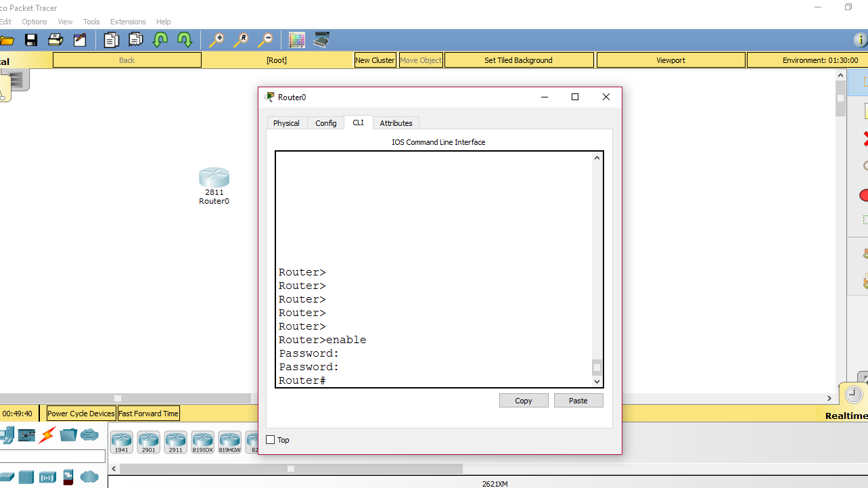Select the Copy icon in the toolbar

pos(112,39)
